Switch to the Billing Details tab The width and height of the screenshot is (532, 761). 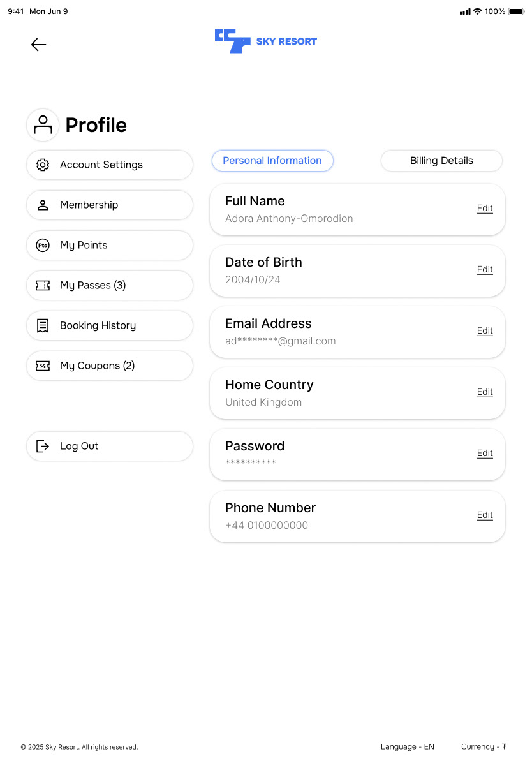pyautogui.click(x=441, y=161)
